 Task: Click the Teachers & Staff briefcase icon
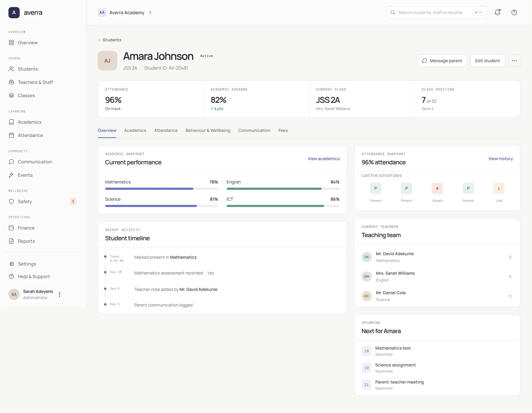point(12,82)
